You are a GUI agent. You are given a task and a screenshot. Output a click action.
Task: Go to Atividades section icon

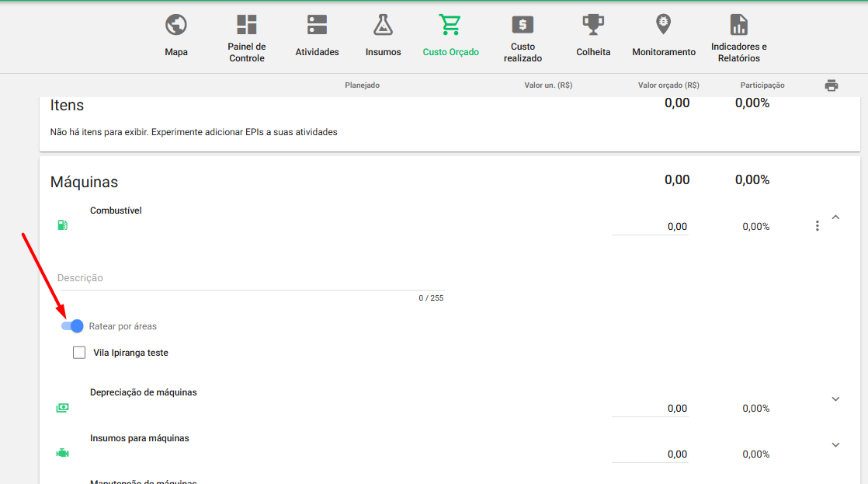point(317,25)
